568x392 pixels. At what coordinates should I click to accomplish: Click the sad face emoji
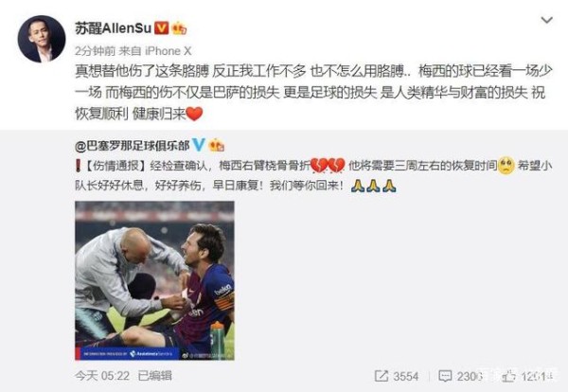pos(506,166)
